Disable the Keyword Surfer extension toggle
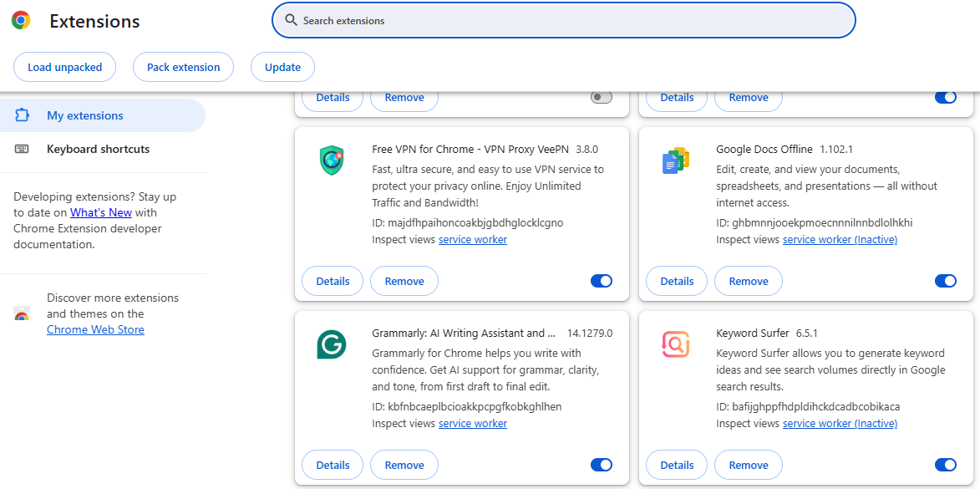 point(945,465)
